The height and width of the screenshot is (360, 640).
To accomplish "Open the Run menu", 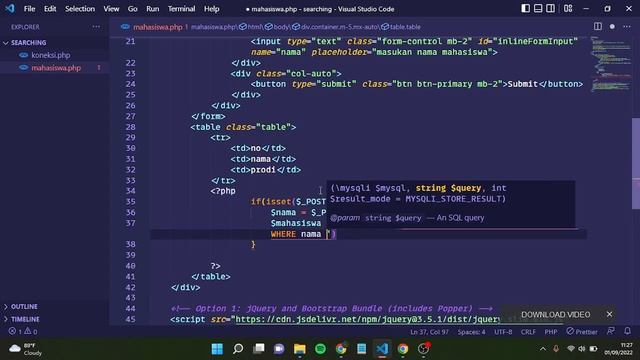I will coord(153,9).
